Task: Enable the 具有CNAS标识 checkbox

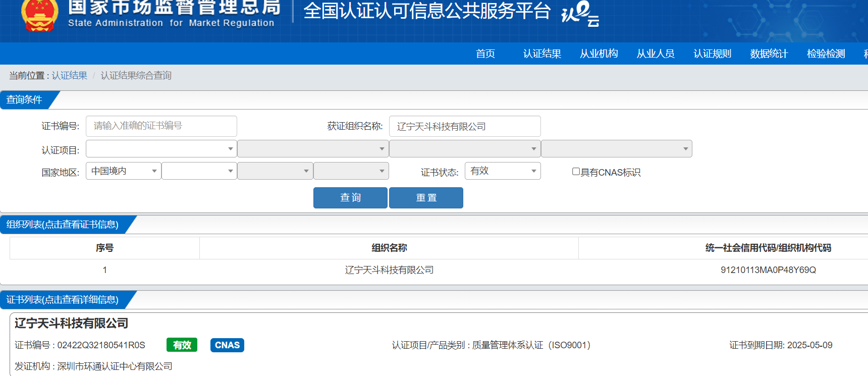Action: click(576, 172)
